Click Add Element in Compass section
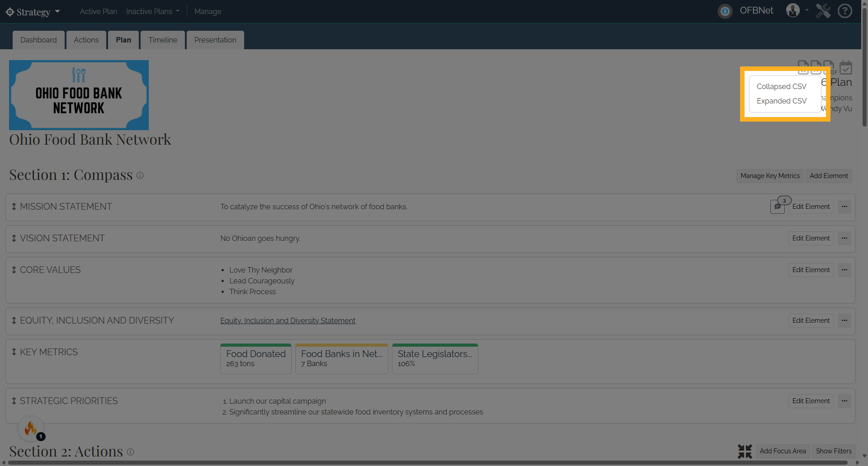Screen dimensions: 868x466 click(829, 176)
